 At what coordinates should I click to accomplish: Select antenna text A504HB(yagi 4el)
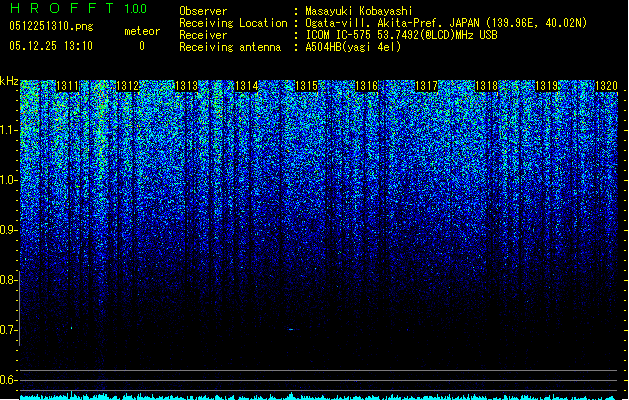click(353, 47)
